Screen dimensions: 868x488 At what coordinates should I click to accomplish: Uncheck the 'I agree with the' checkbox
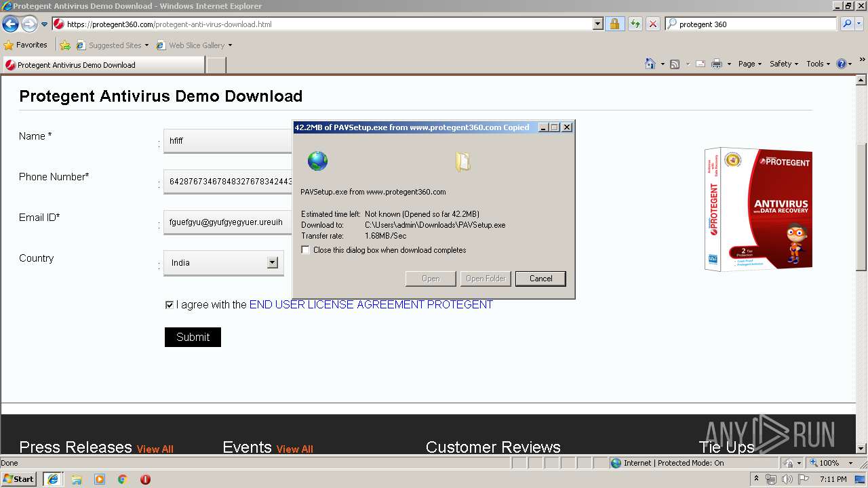(x=170, y=305)
